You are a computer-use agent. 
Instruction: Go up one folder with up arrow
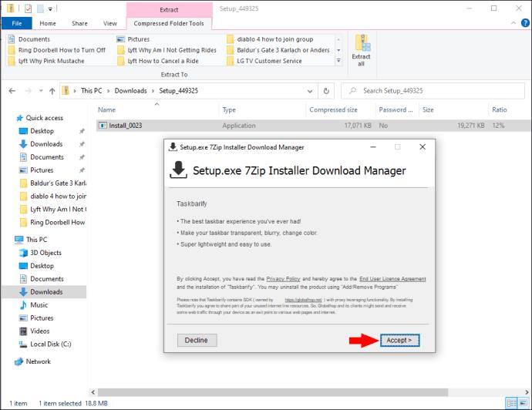(52, 91)
